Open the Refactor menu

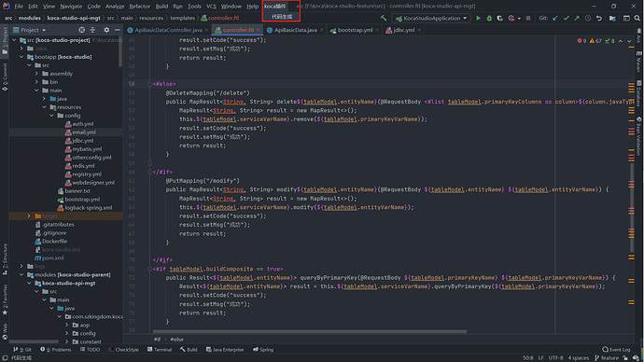[x=140, y=7]
